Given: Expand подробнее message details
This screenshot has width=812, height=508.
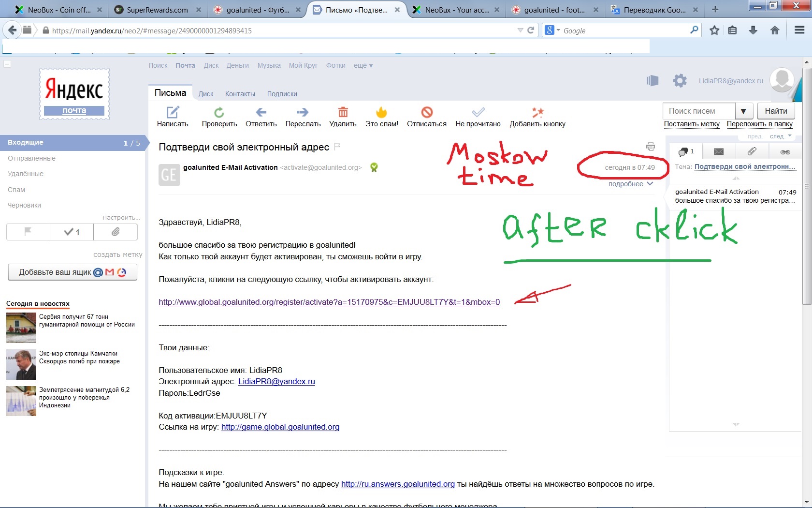Looking at the screenshot, I should pos(630,184).
